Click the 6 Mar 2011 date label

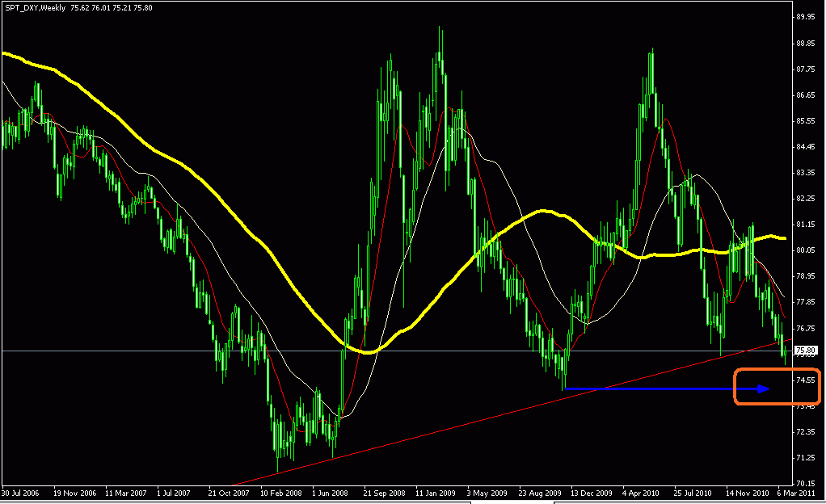pyautogui.click(x=795, y=493)
